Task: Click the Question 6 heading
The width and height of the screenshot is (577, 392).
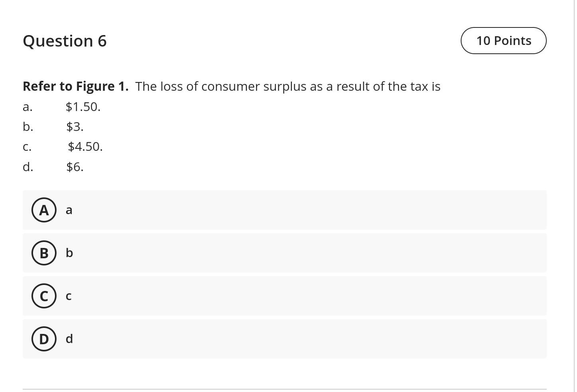Action: pyautogui.click(x=65, y=40)
